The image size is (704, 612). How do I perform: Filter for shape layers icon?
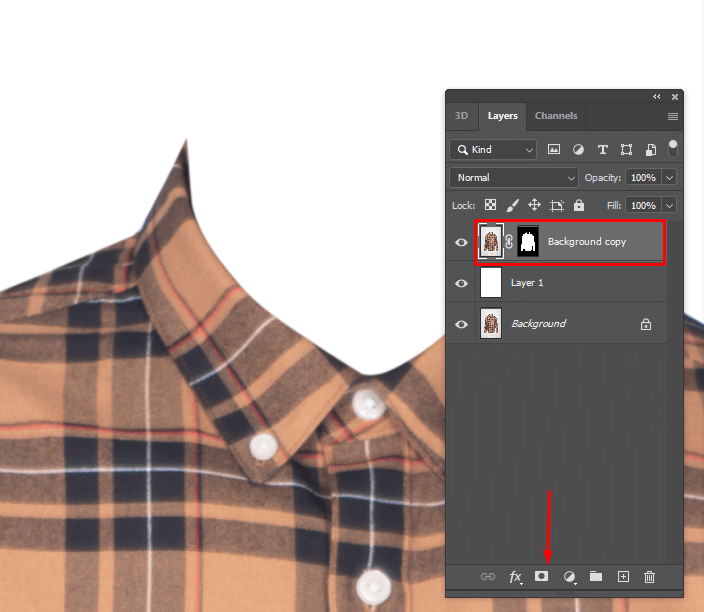click(x=626, y=150)
